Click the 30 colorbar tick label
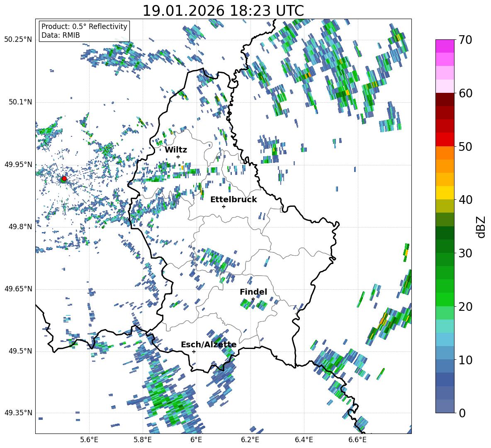This screenshot has width=491, height=448. tap(465, 253)
